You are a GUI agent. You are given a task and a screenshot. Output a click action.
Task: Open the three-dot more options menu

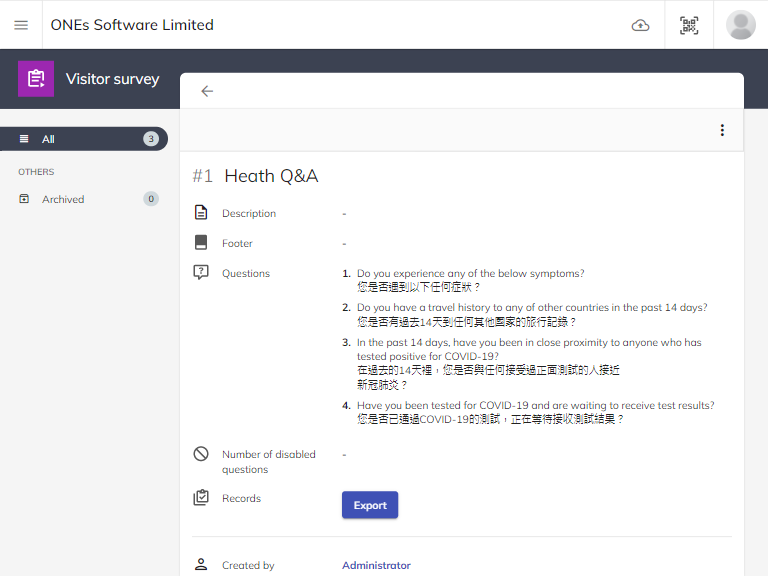pyautogui.click(x=722, y=130)
